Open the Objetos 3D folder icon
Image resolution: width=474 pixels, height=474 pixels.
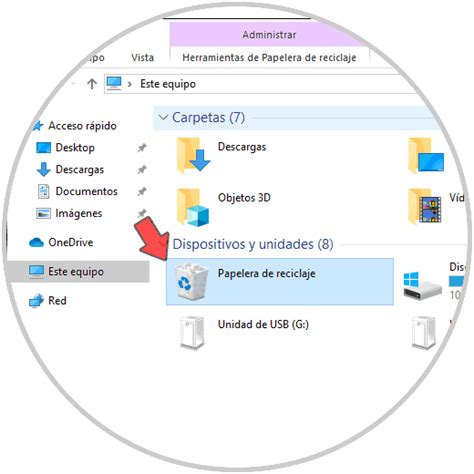click(193, 207)
